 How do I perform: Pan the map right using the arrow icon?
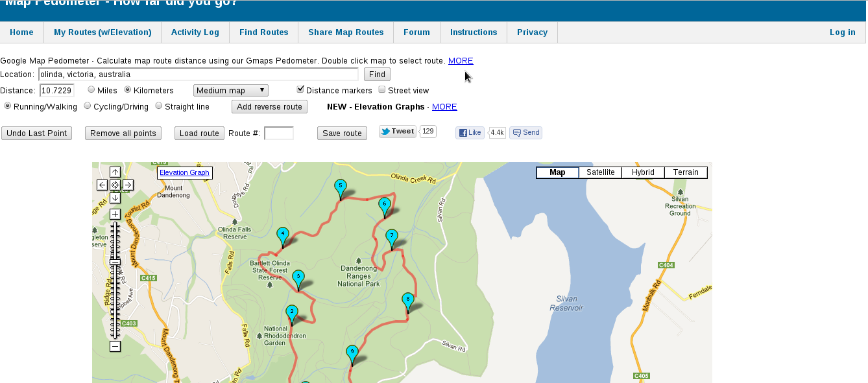pyautogui.click(x=127, y=185)
